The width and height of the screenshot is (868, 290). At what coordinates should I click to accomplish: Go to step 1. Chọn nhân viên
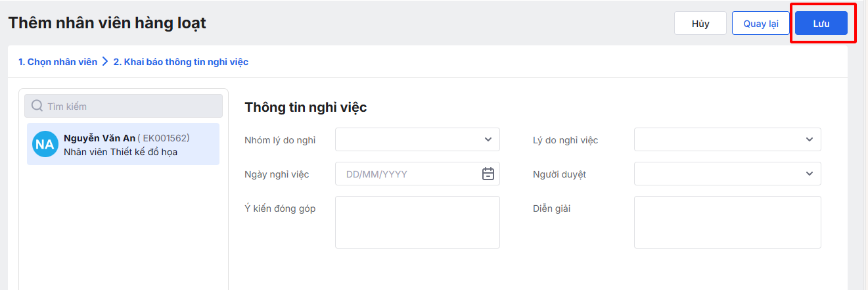tap(57, 62)
